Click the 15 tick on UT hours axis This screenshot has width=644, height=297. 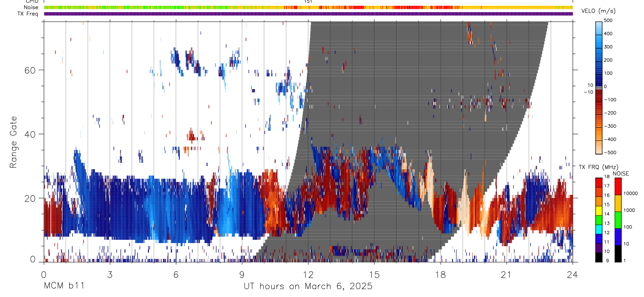374,275
